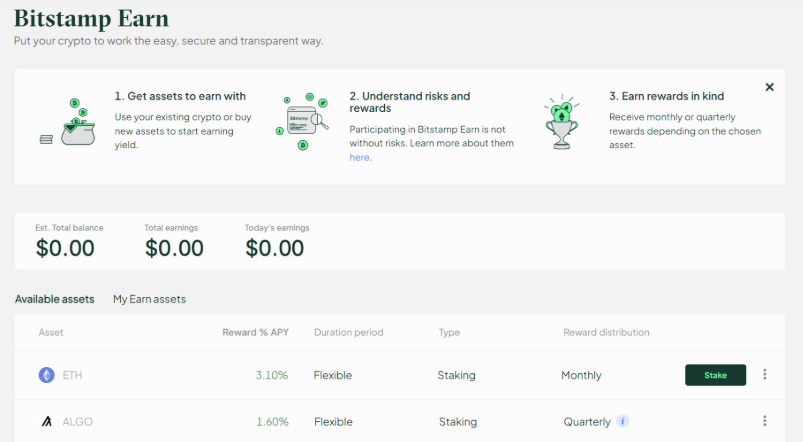This screenshot has height=442, width=803.
Task: Click '1. Get assets to earn with' heading
Action: point(180,96)
